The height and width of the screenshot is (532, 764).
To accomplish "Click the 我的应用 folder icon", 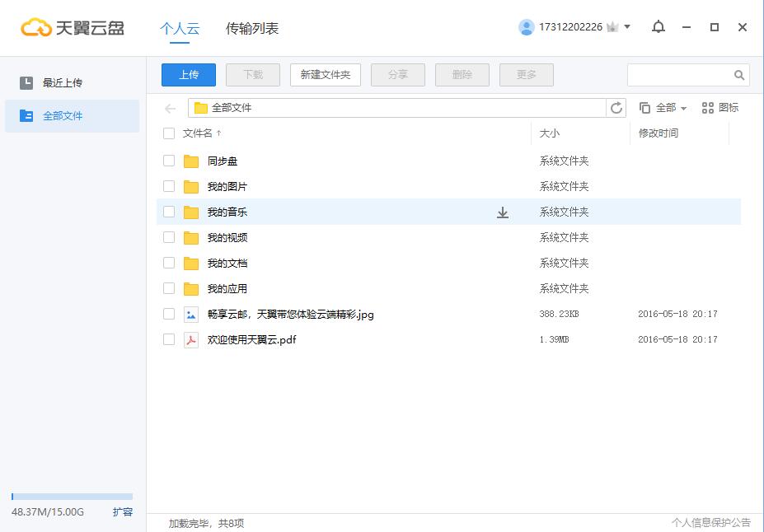I will pyautogui.click(x=191, y=288).
